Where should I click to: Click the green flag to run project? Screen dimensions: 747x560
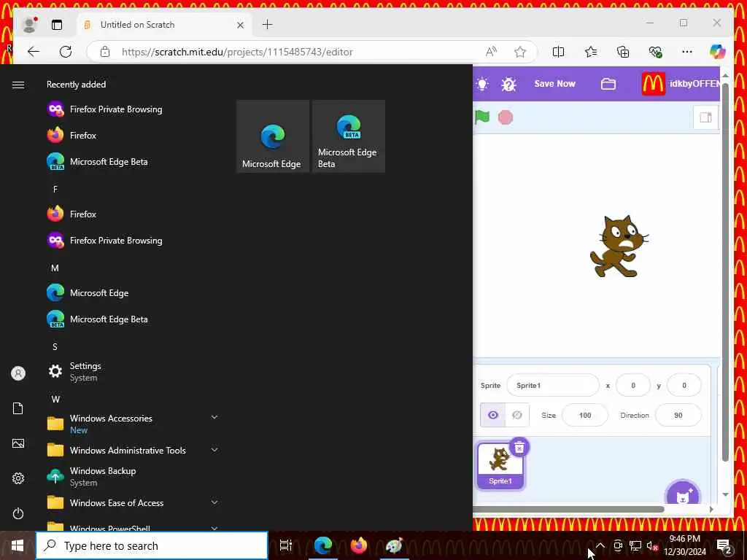point(482,117)
